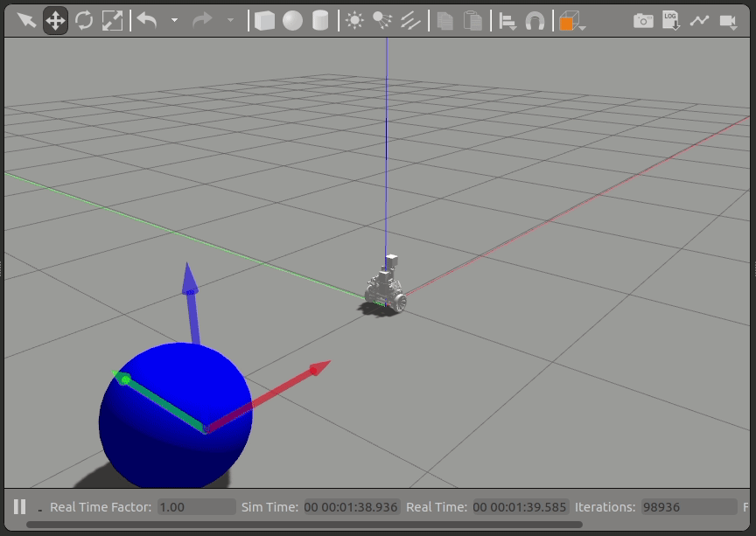756x536 pixels.
Task: Open the undo history dropdown arrow
Action: point(174,21)
